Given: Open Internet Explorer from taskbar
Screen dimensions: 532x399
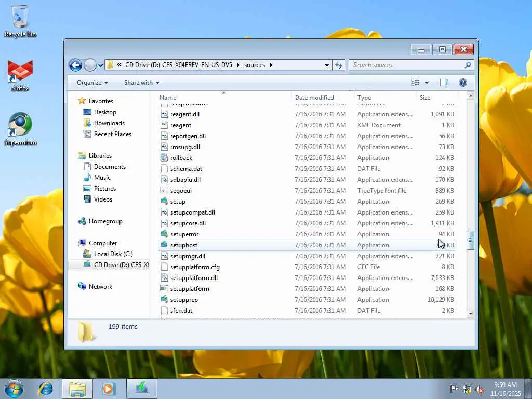Looking at the screenshot, I should (46, 389).
